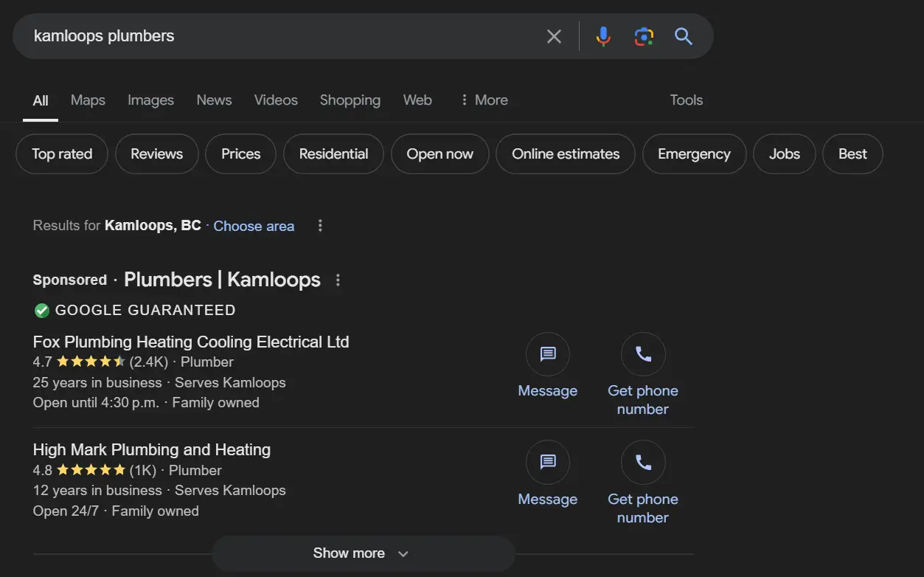924x577 pixels.
Task: Switch to the Images tab
Action: (x=150, y=100)
